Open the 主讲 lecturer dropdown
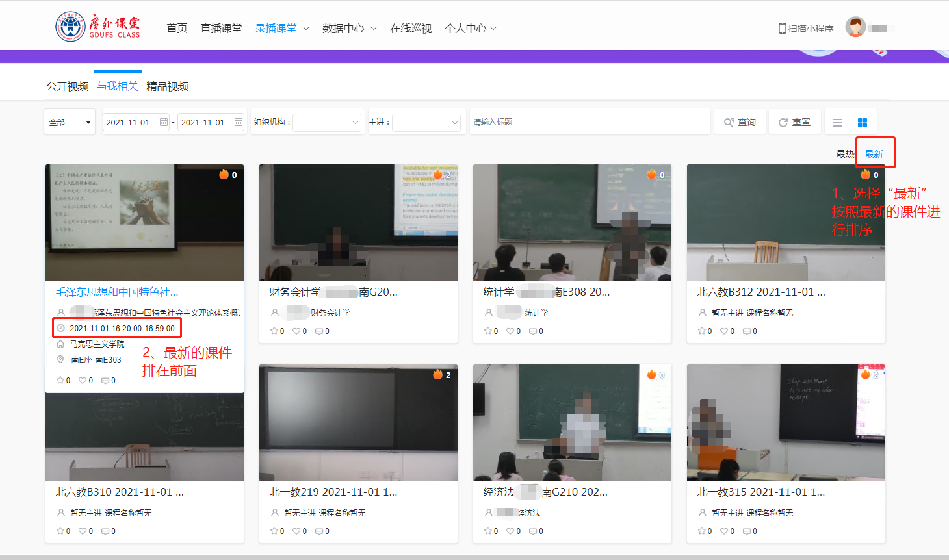Image resolution: width=949 pixels, height=560 pixels. [x=426, y=122]
